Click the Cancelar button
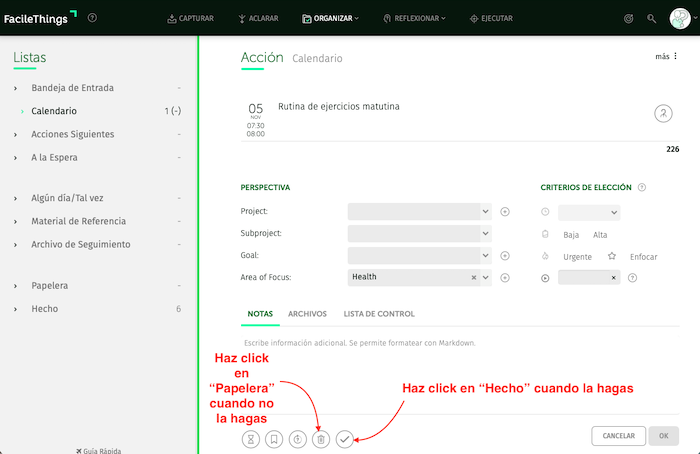 pos(619,436)
